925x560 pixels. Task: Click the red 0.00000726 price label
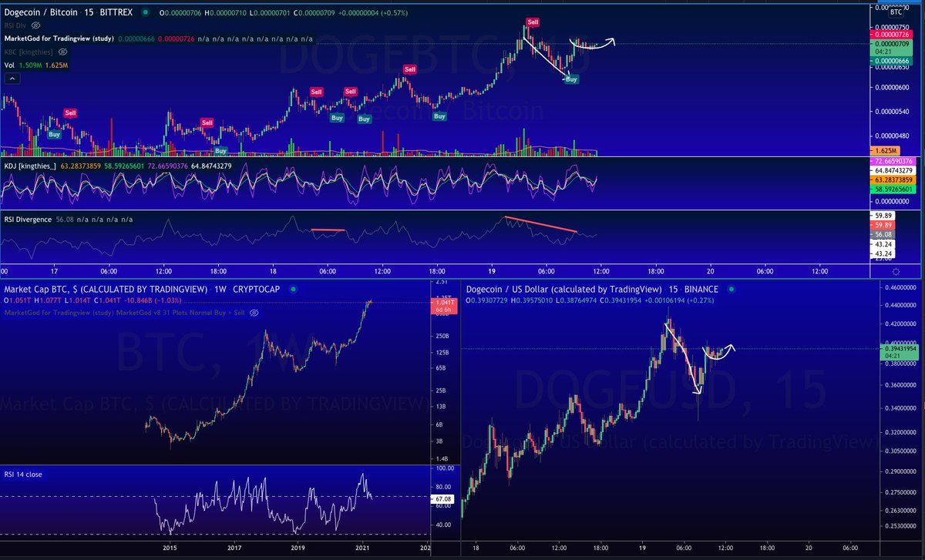point(893,35)
